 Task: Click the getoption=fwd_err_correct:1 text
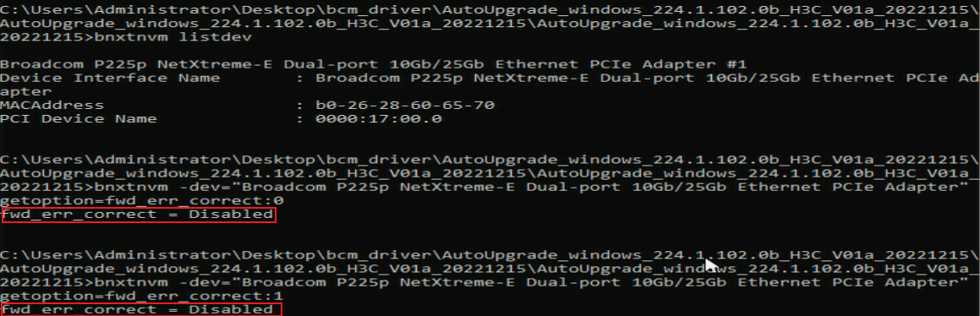click(x=142, y=296)
